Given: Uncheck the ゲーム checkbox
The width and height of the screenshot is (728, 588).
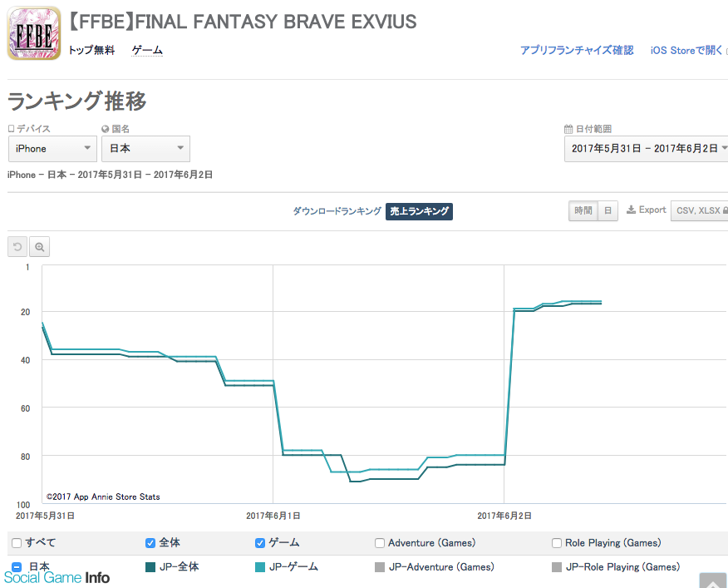Looking at the screenshot, I should click(260, 543).
